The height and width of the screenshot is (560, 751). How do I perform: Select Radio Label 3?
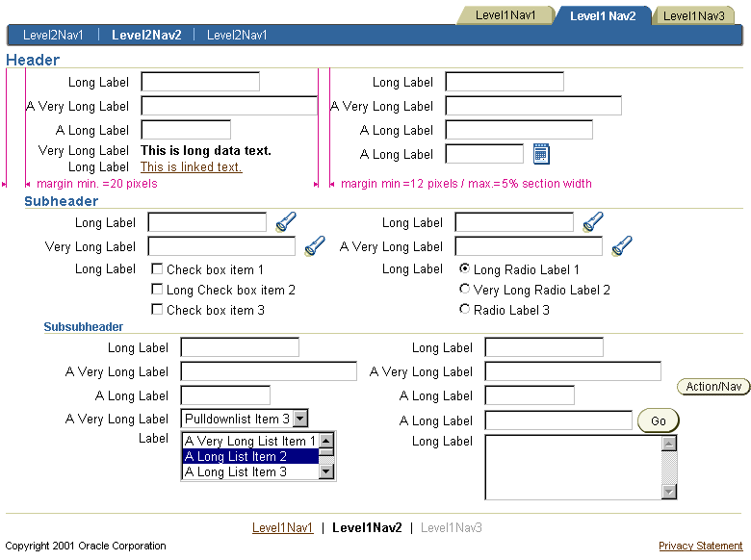pyautogui.click(x=464, y=309)
